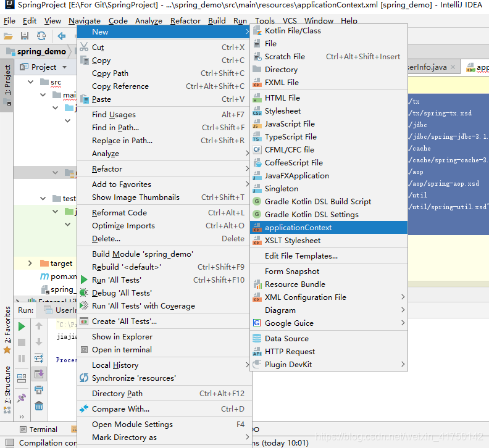Choose JavaScript File from New submenu
The height and width of the screenshot is (448, 489).
pyautogui.click(x=328, y=124)
